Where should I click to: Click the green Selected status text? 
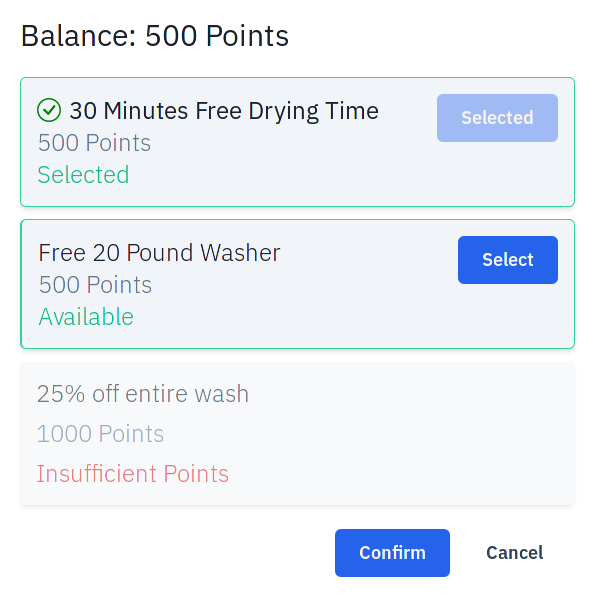tap(83, 175)
